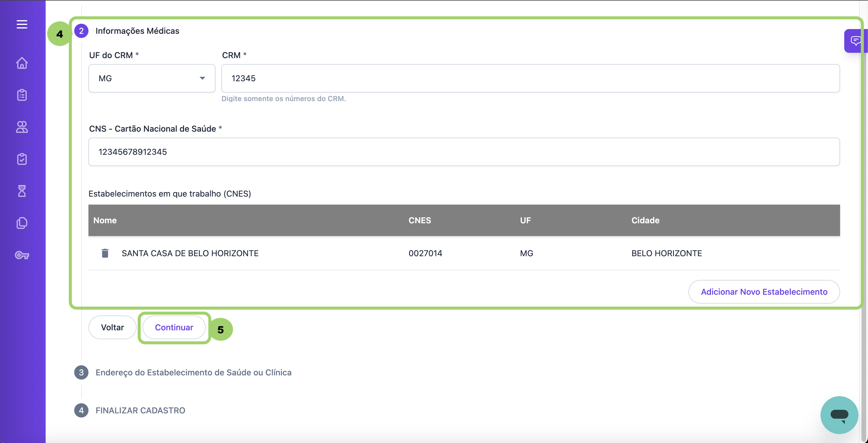
Task: Open the key icon in sidebar
Action: (22, 255)
